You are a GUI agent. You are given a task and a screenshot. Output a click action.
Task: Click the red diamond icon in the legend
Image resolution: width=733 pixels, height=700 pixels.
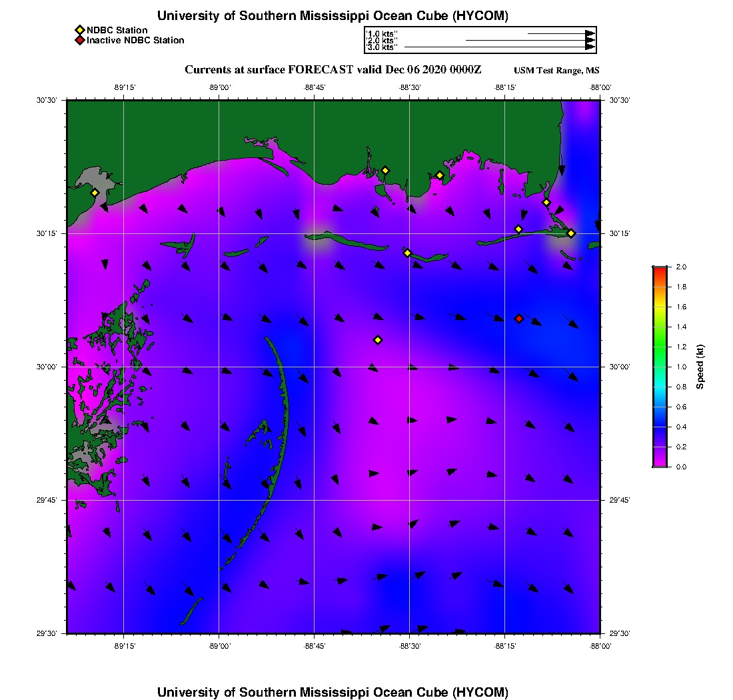click(x=80, y=40)
